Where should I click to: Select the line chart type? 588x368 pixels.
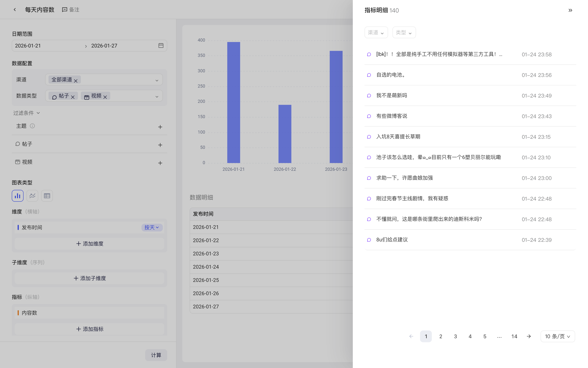(32, 196)
